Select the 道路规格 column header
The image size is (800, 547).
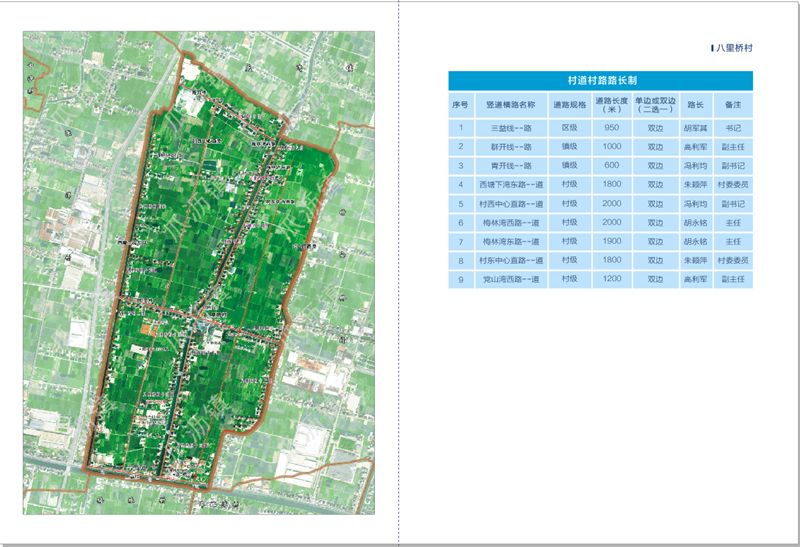(569, 104)
